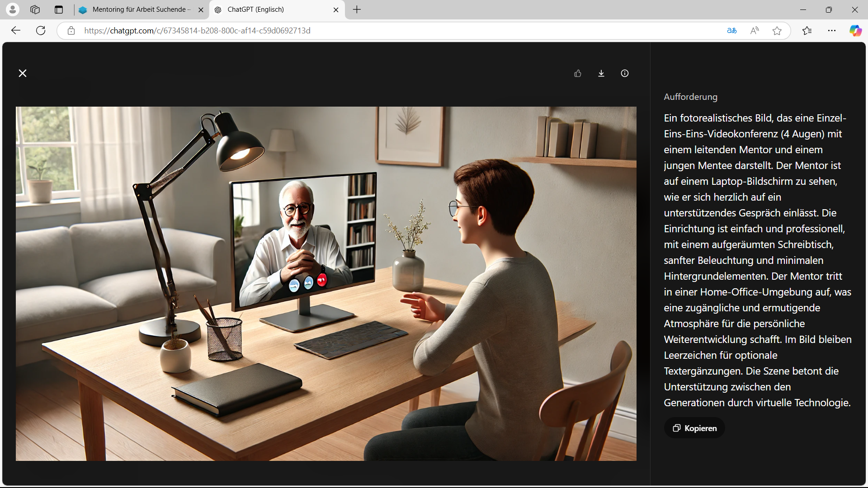Switch to Mentoring für Arbeit Suchende tab

coord(140,9)
